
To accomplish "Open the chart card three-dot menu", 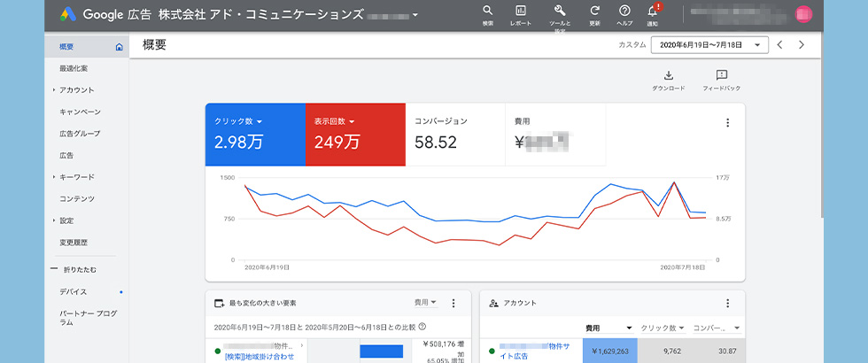I will 727,123.
